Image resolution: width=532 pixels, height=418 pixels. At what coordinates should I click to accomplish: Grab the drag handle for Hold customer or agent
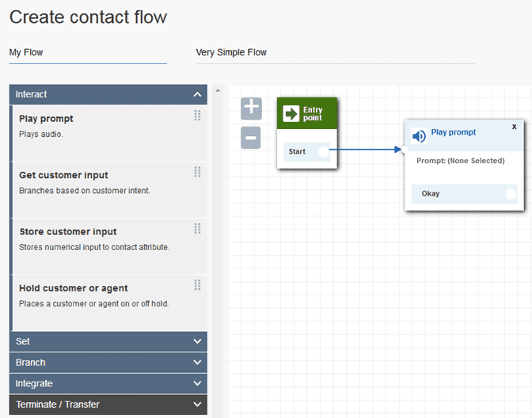click(x=197, y=285)
